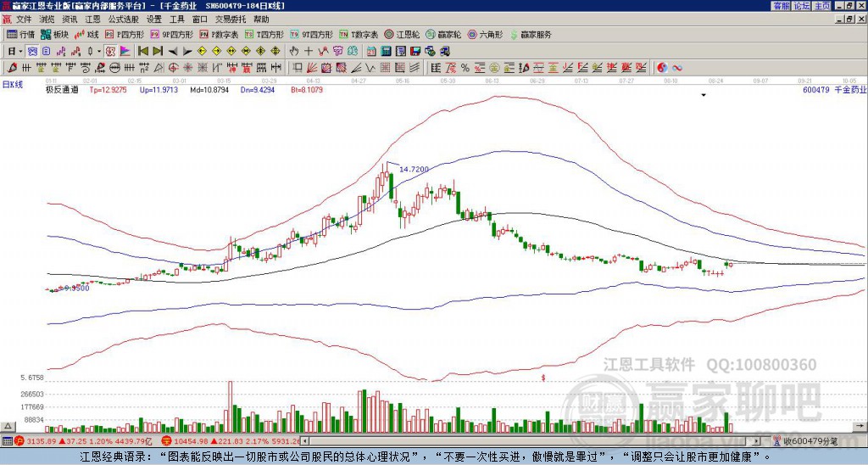Image resolution: width=868 pixels, height=465 pixels.
Task: Click the 行情 toolbar button
Action: (x=21, y=34)
